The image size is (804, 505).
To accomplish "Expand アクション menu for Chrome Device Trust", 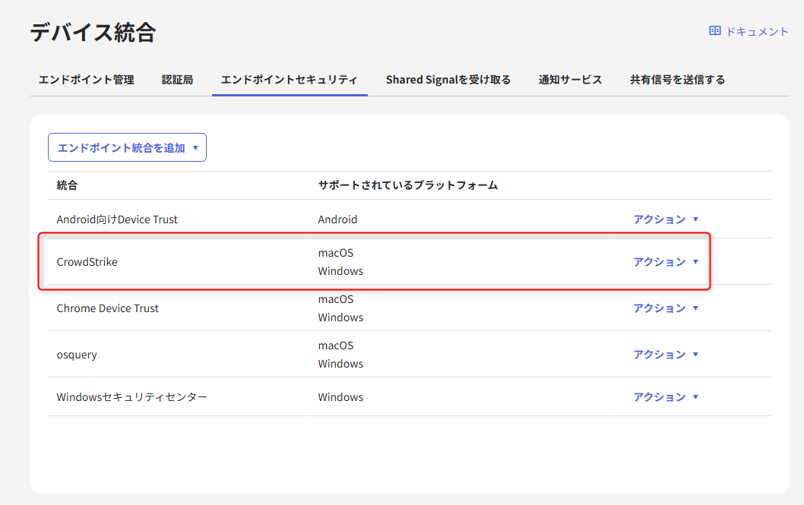I will [x=666, y=308].
